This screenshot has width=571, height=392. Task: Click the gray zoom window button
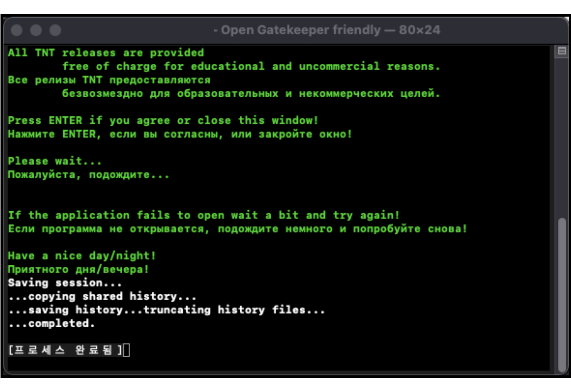(x=55, y=30)
